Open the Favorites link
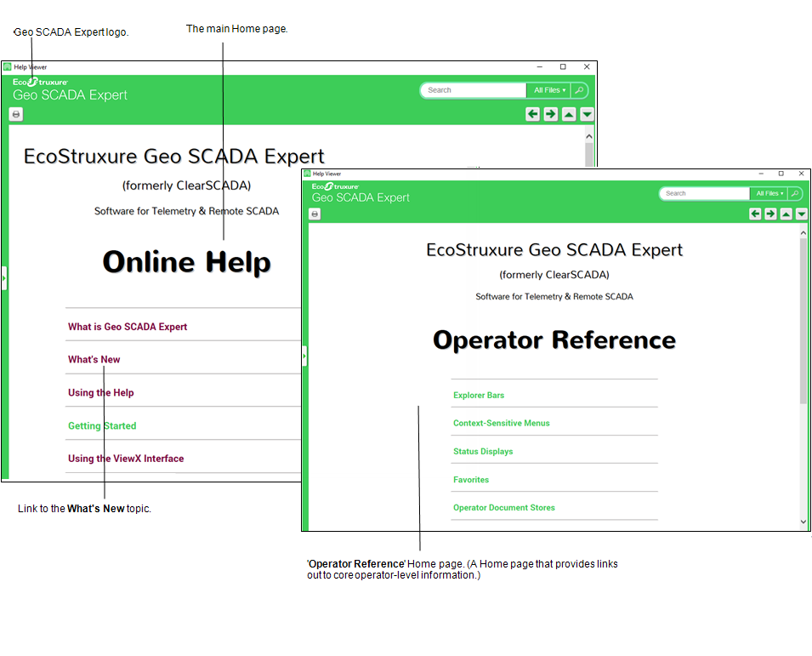 (471, 480)
